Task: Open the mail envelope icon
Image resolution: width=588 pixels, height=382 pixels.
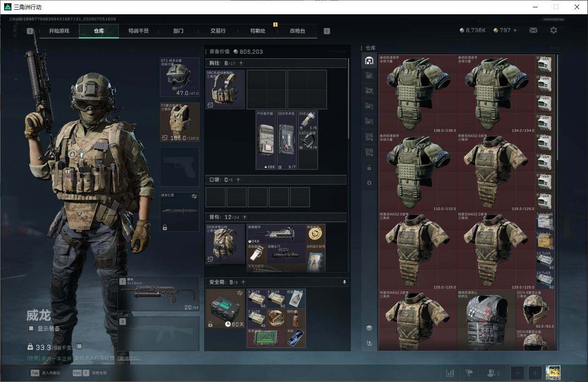Action: (533, 30)
